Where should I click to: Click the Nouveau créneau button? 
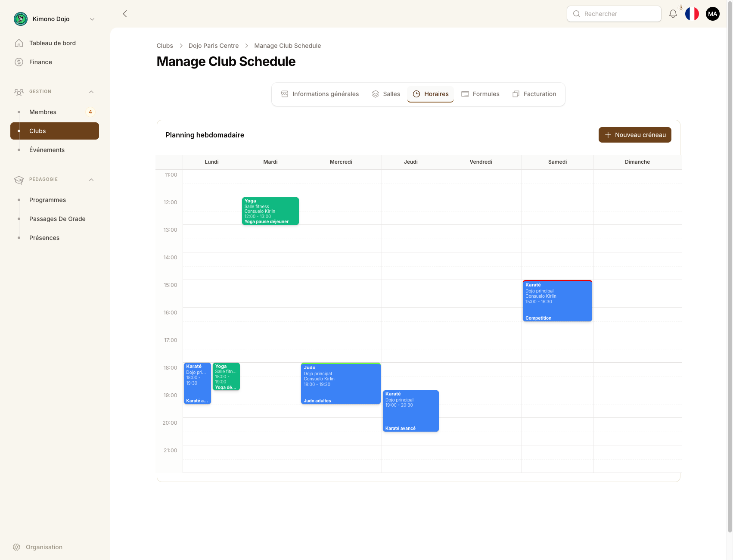635,135
